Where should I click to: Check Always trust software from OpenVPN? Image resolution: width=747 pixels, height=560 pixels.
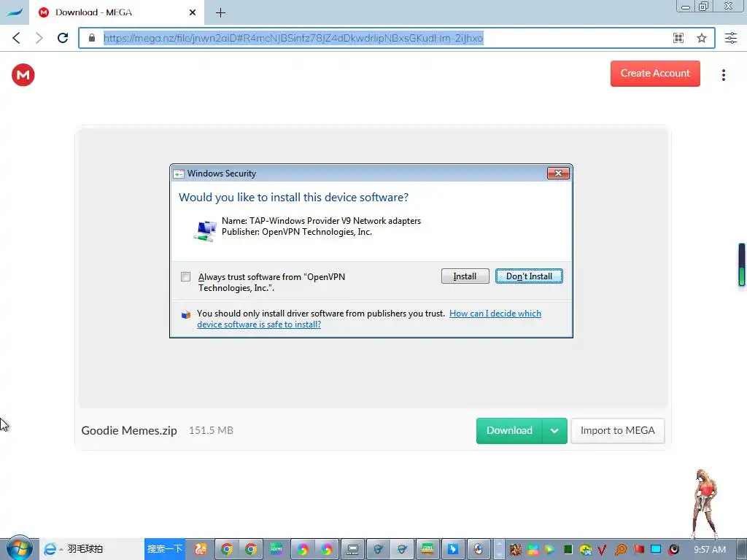click(186, 276)
